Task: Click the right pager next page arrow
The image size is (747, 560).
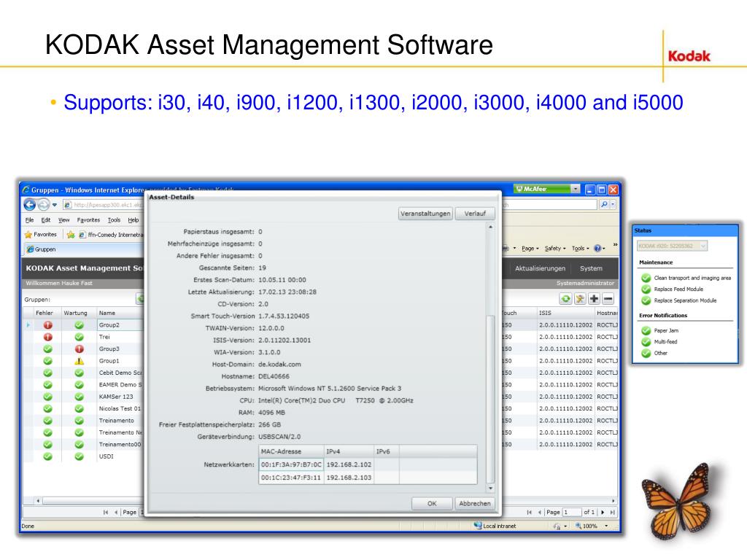Action: tap(603, 513)
